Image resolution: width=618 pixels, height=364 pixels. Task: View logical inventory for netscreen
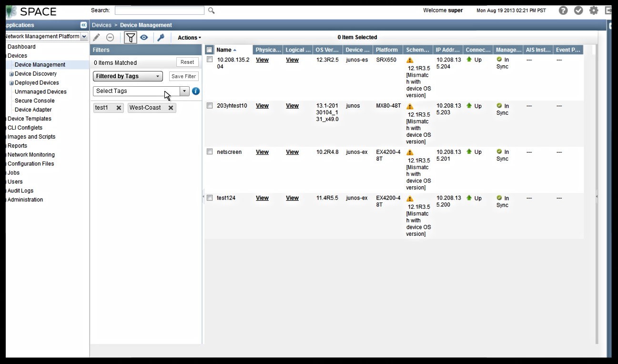[x=292, y=152]
